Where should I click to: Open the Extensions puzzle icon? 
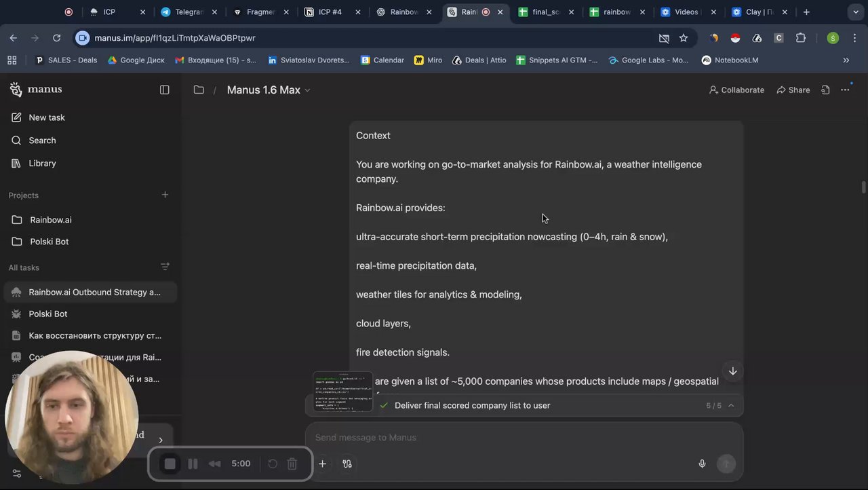pyautogui.click(x=801, y=38)
